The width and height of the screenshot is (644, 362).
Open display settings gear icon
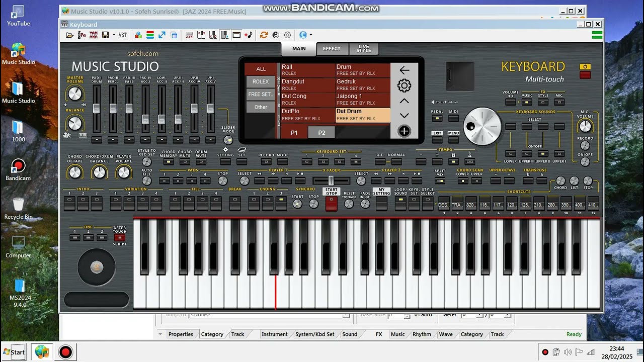(404, 86)
